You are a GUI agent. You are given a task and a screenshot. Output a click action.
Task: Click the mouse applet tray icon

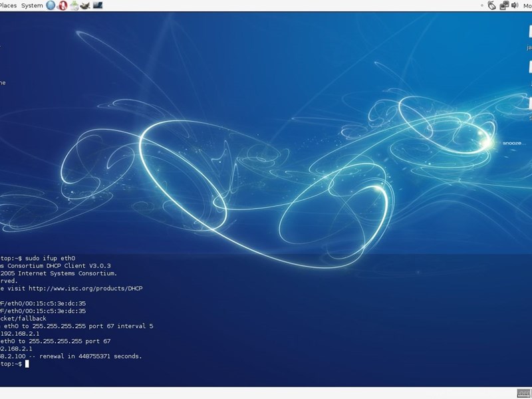click(492, 5)
